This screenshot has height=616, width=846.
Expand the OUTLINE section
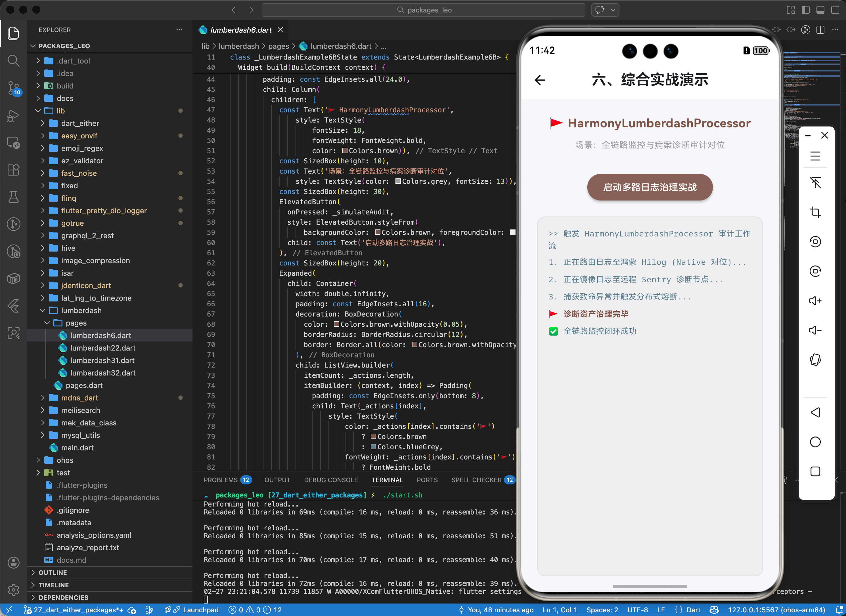coord(53,572)
